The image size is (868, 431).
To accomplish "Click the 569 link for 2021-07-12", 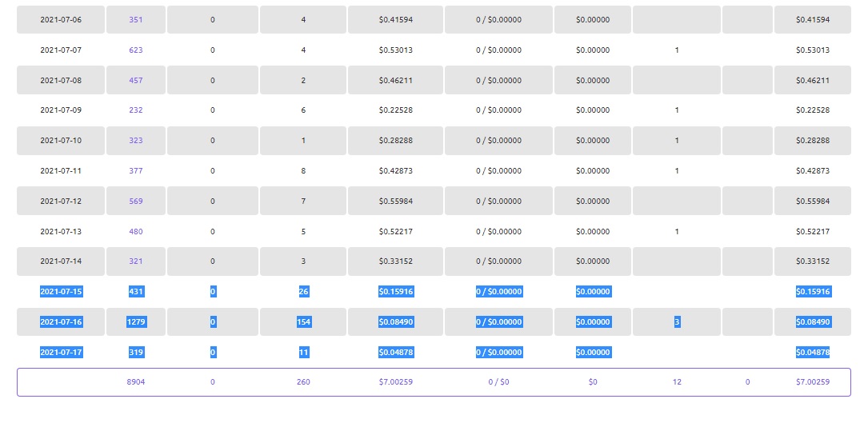I will (136, 201).
